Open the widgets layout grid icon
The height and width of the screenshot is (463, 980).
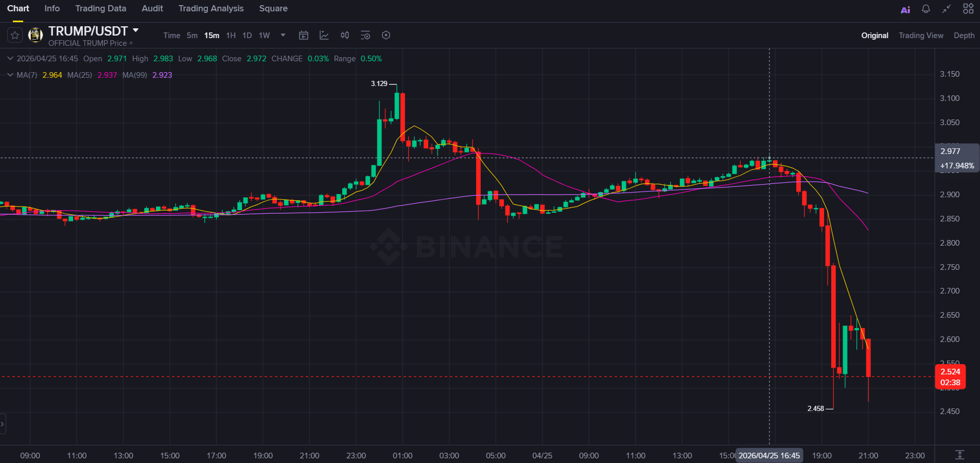968,9
